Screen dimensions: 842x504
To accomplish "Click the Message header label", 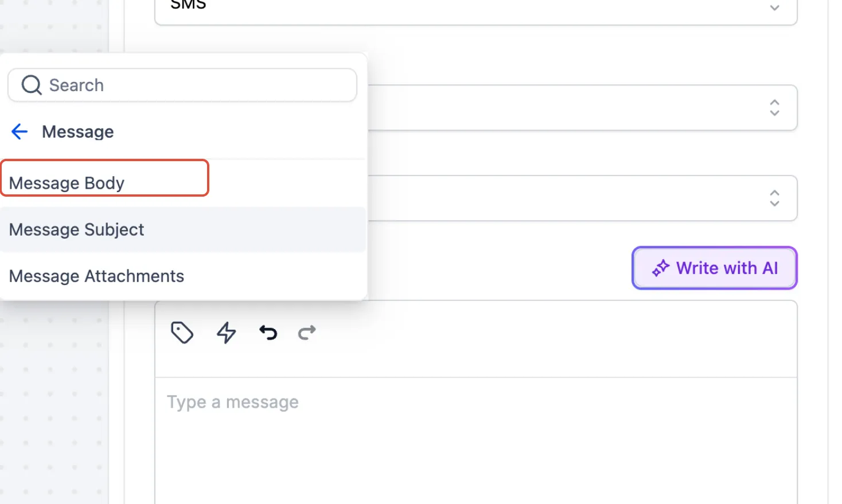I will (x=78, y=132).
